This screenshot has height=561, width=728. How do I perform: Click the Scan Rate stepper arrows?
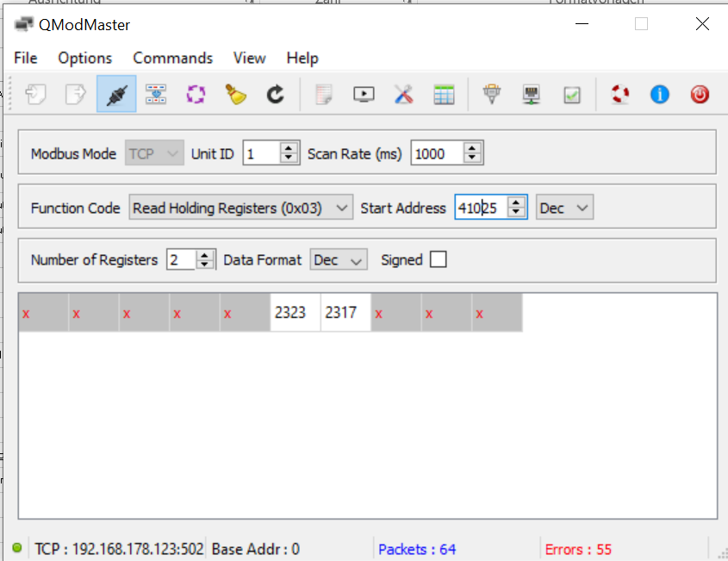(x=472, y=153)
